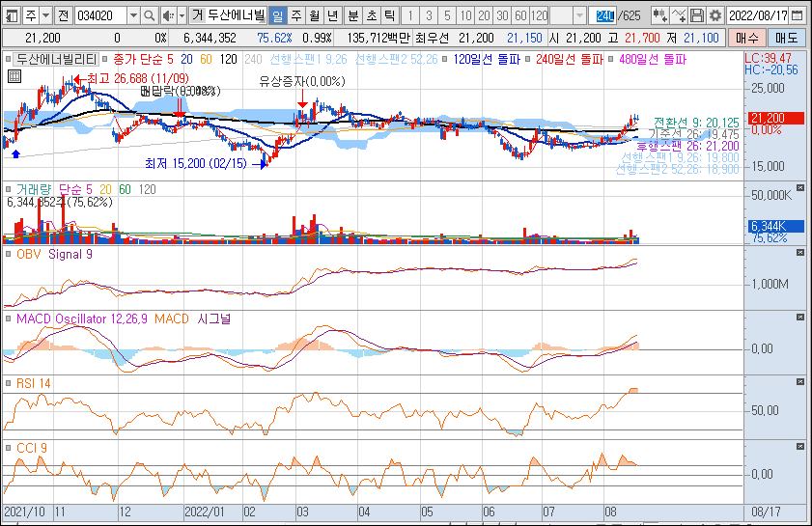The width and height of the screenshot is (812, 526).
Task: Click the 전 button
Action: coord(63,16)
